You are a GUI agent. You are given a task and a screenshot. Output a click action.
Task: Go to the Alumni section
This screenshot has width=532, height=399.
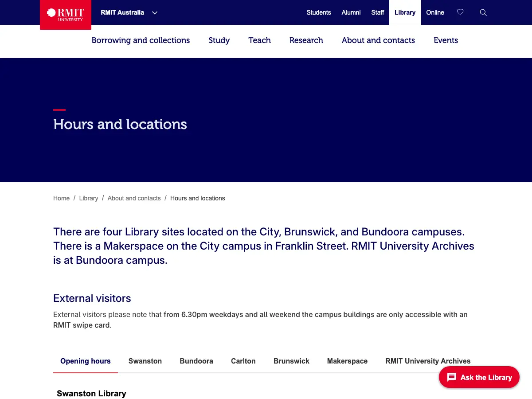tap(351, 12)
